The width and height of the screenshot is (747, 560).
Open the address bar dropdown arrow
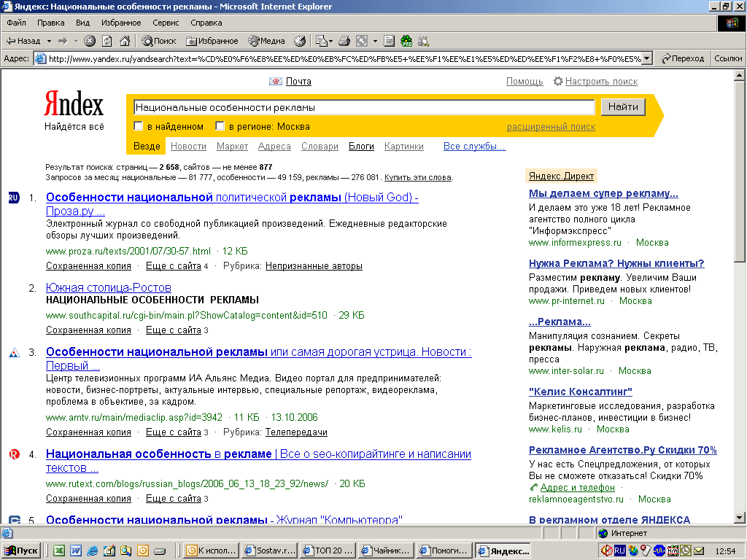pos(646,58)
